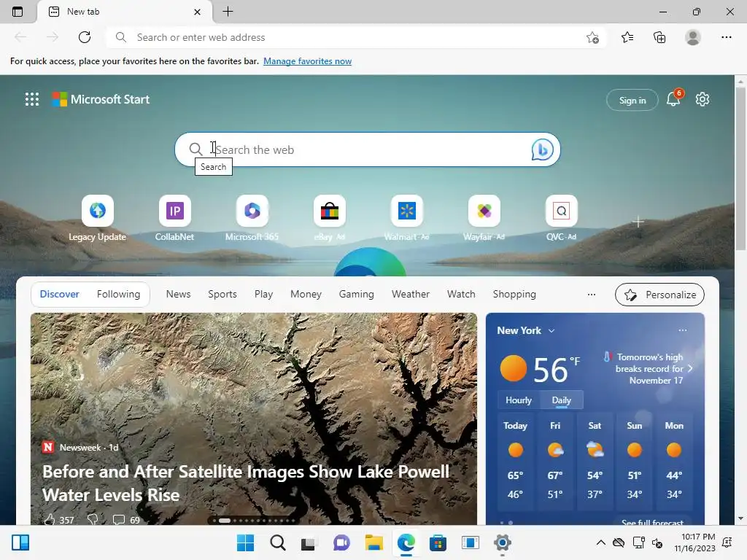Expand the New York location dropdown
Image resolution: width=747 pixels, height=560 pixels.
[x=551, y=330]
